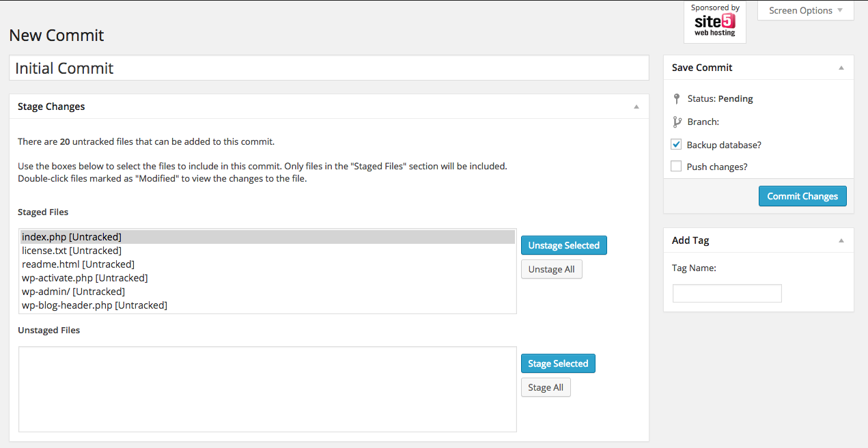The height and width of the screenshot is (448, 868).
Task: Collapse the Save Commit panel
Action: [x=841, y=67]
